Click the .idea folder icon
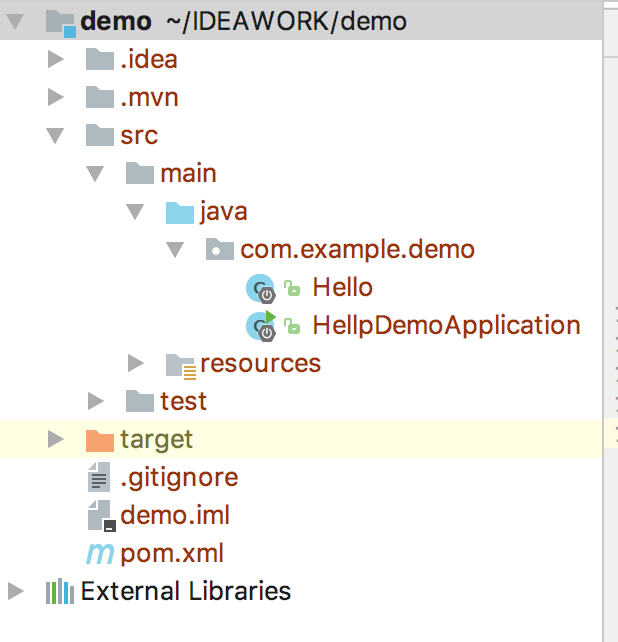 coord(100,59)
